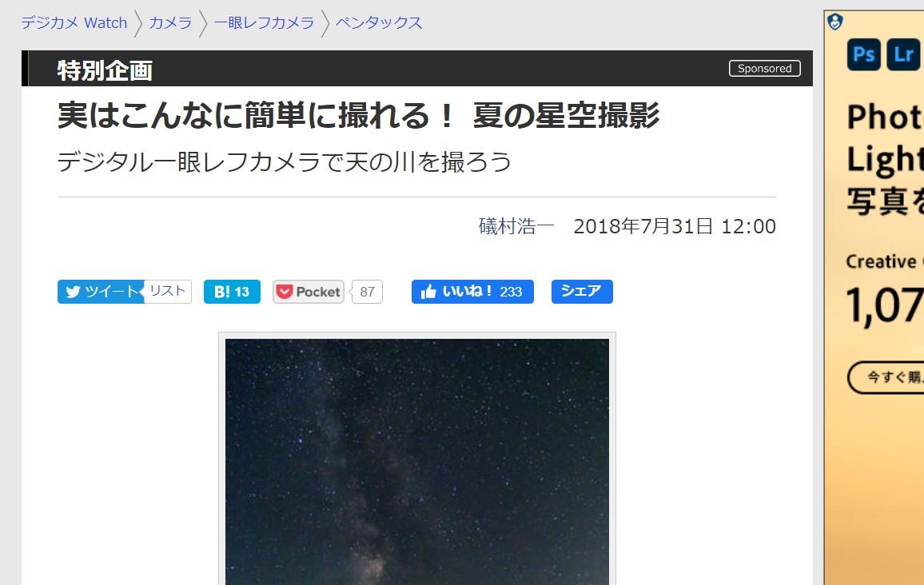Image resolution: width=924 pixels, height=585 pixels.
Task: Open the Milky Way photo thumbnail
Action: 417,461
